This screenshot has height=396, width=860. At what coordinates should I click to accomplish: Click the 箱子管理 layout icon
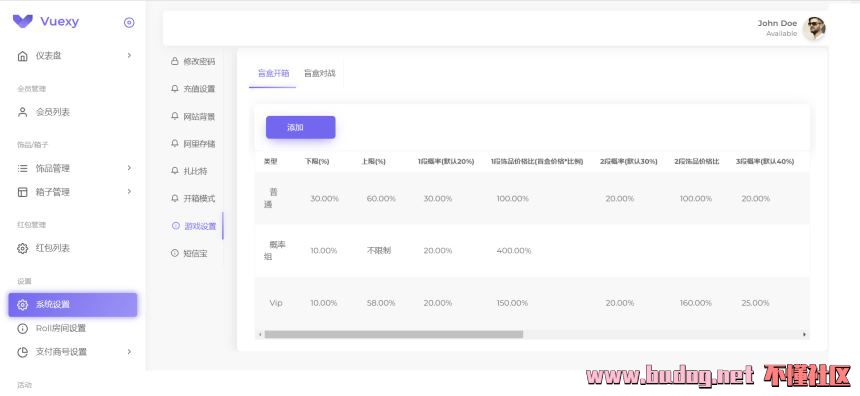pyautogui.click(x=22, y=192)
